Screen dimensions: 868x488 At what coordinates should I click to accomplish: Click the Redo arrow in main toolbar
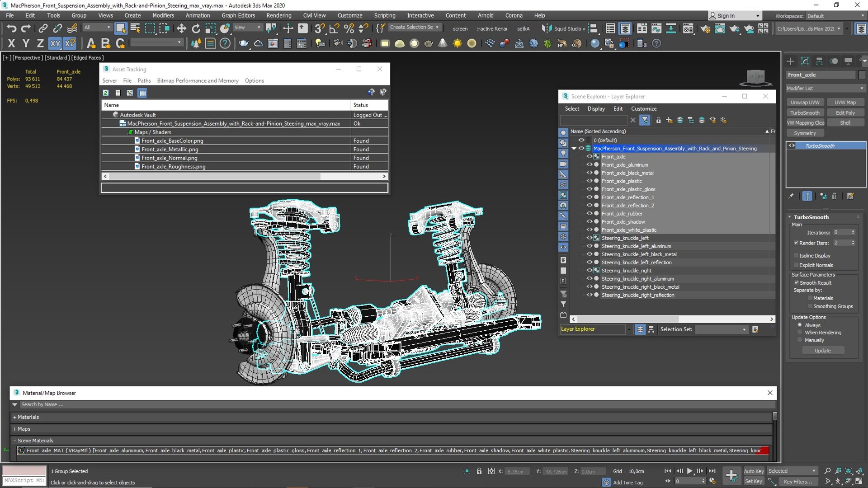pyautogui.click(x=26, y=28)
